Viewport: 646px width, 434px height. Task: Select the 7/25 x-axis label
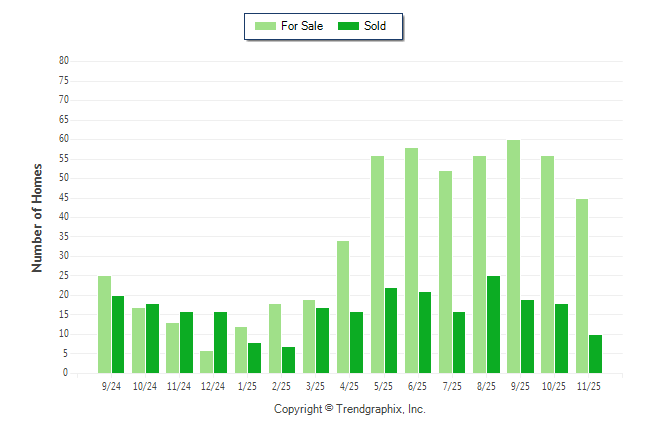point(452,386)
